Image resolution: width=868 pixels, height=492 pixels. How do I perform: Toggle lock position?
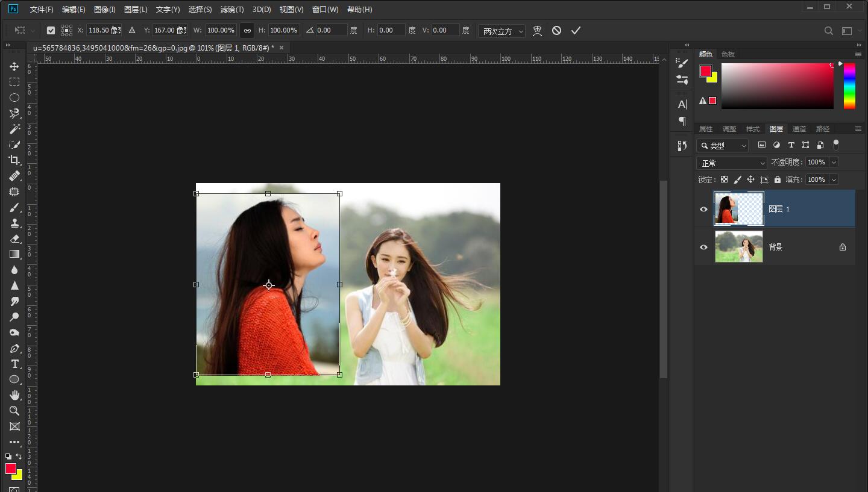click(750, 179)
